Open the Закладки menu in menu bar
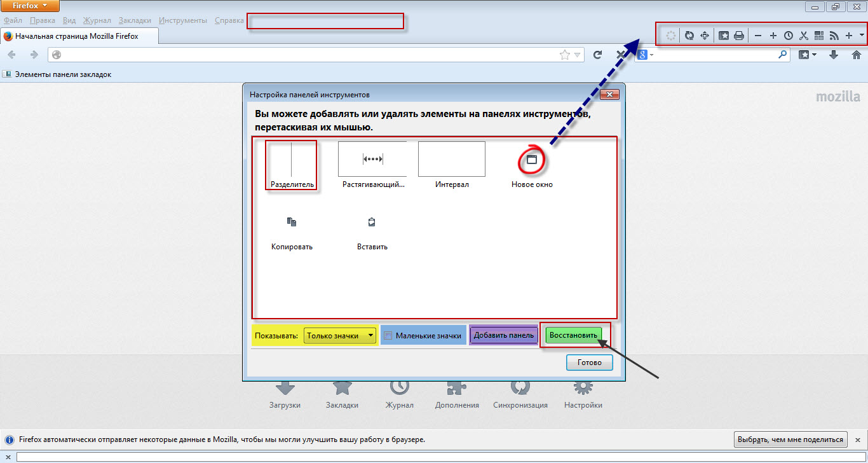This screenshot has height=463, width=868. coord(135,20)
